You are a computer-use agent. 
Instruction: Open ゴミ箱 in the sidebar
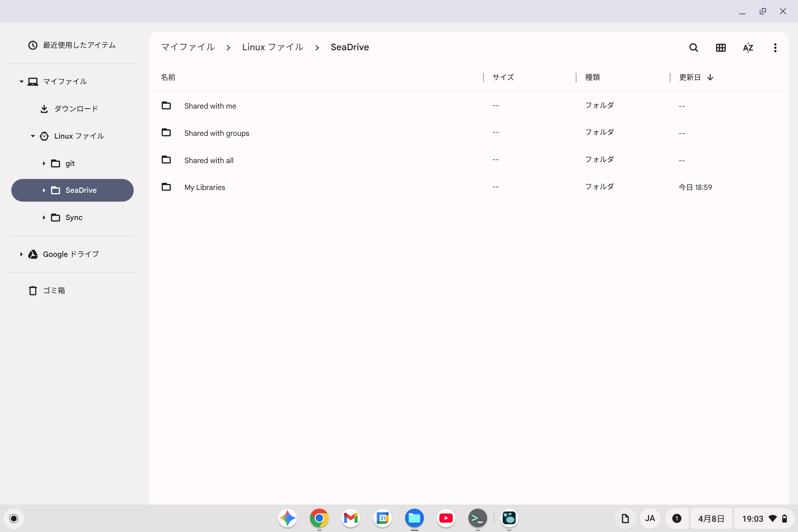54,291
